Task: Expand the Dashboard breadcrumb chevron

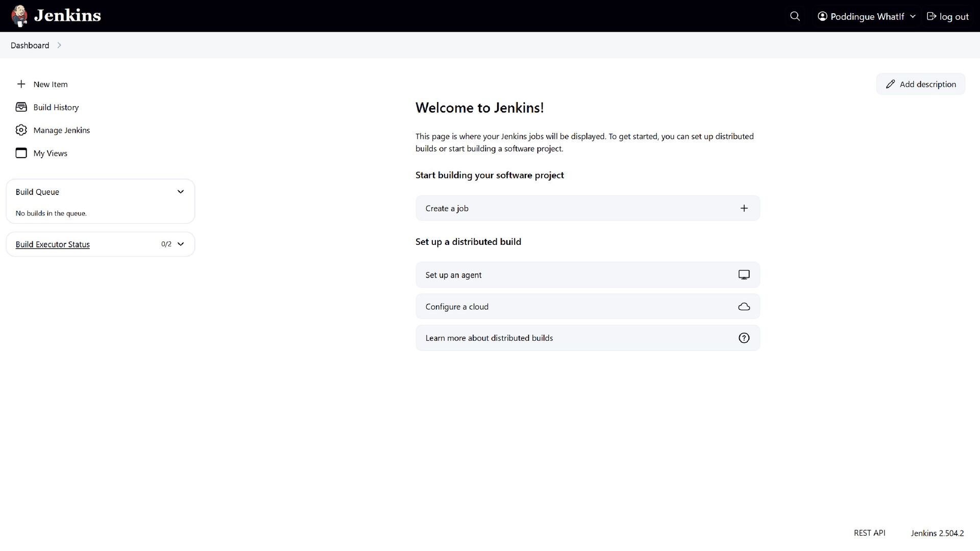Action: coord(59,45)
